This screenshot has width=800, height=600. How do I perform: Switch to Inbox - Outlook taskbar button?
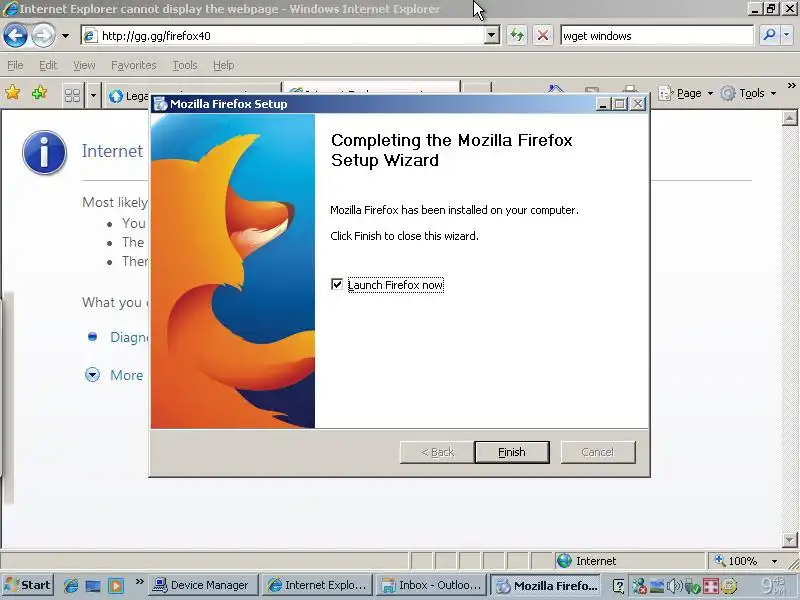tap(431, 585)
